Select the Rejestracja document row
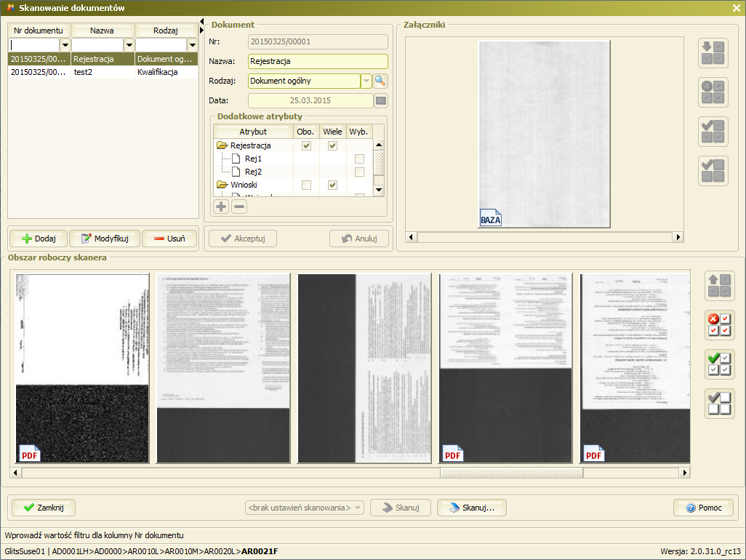The height and width of the screenshot is (560, 746). click(x=103, y=59)
